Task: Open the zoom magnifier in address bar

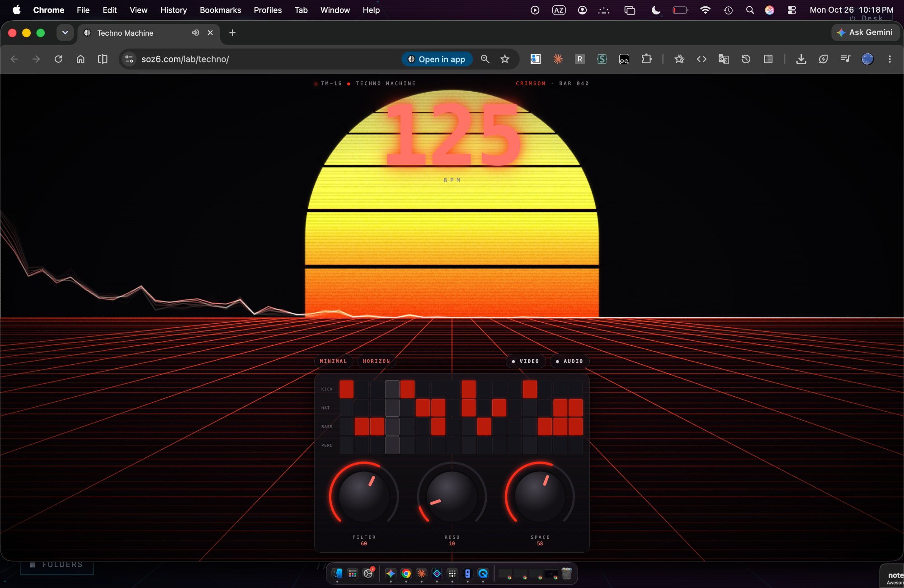Action: 485,59
